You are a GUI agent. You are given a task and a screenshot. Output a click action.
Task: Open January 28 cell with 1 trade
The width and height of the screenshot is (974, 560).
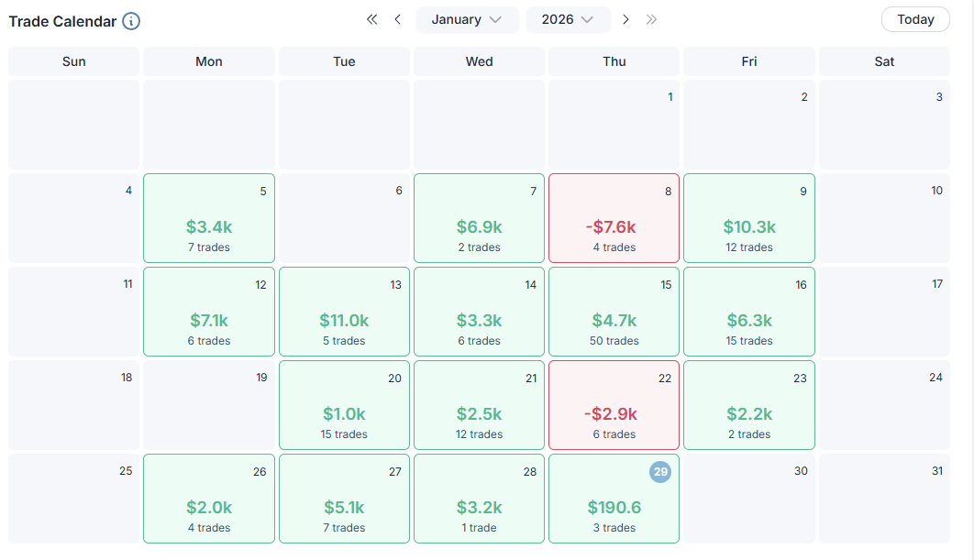[x=479, y=499]
